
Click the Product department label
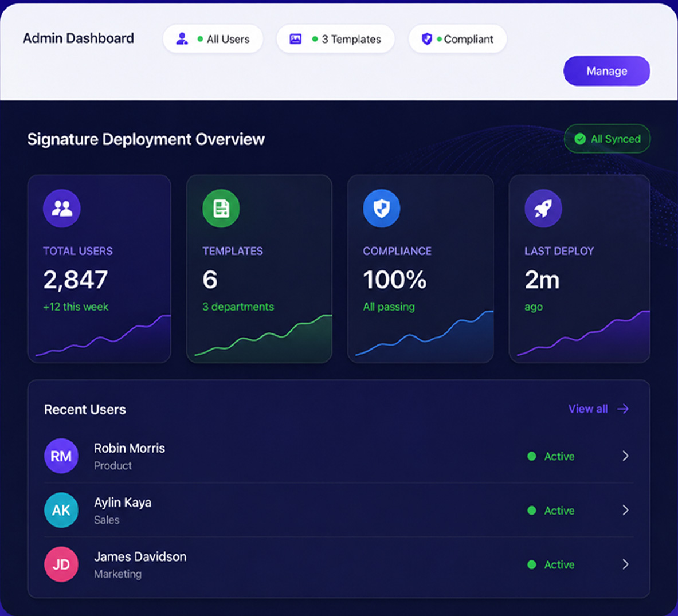click(113, 465)
